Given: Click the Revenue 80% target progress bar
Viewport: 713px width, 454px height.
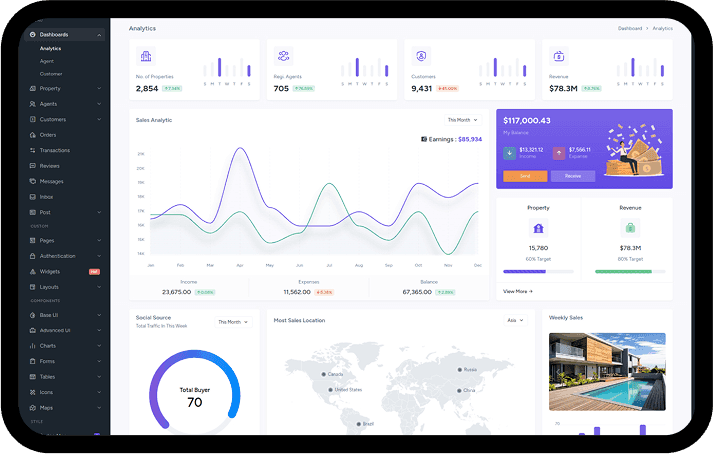Looking at the screenshot, I should [x=630, y=272].
